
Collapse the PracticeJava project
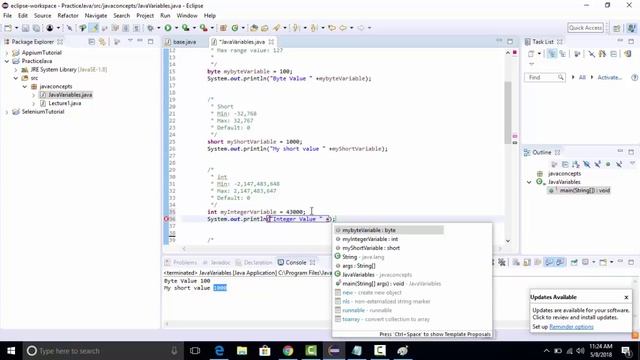7,61
